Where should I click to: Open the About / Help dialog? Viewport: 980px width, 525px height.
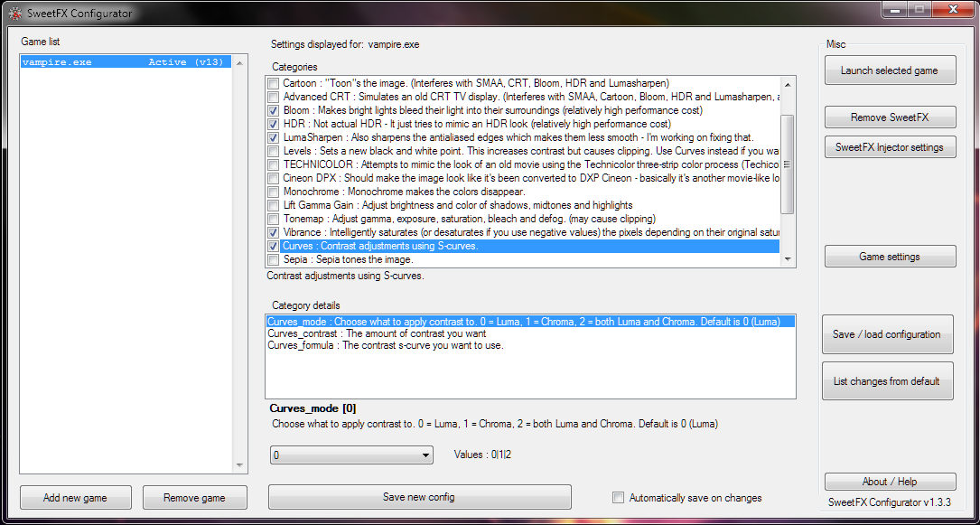point(890,482)
